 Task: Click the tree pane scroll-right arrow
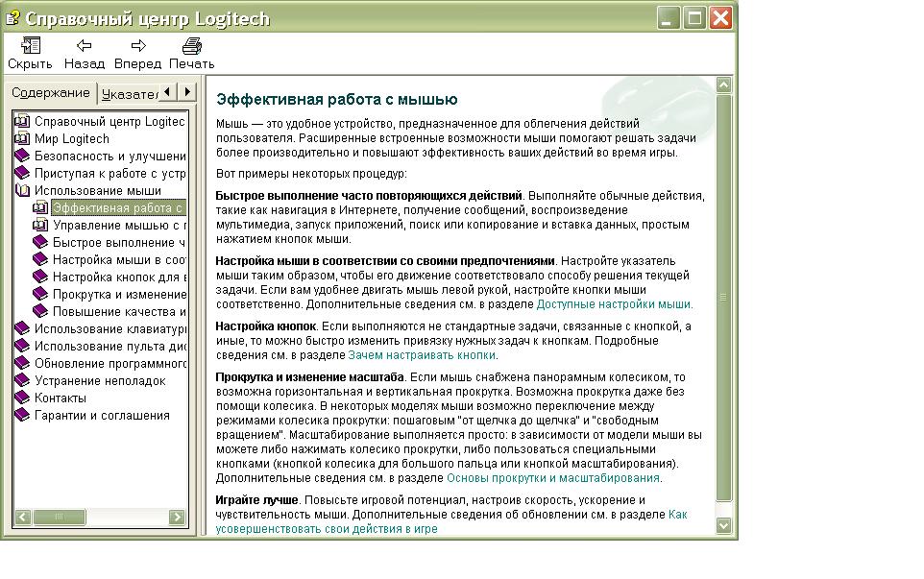(x=177, y=518)
